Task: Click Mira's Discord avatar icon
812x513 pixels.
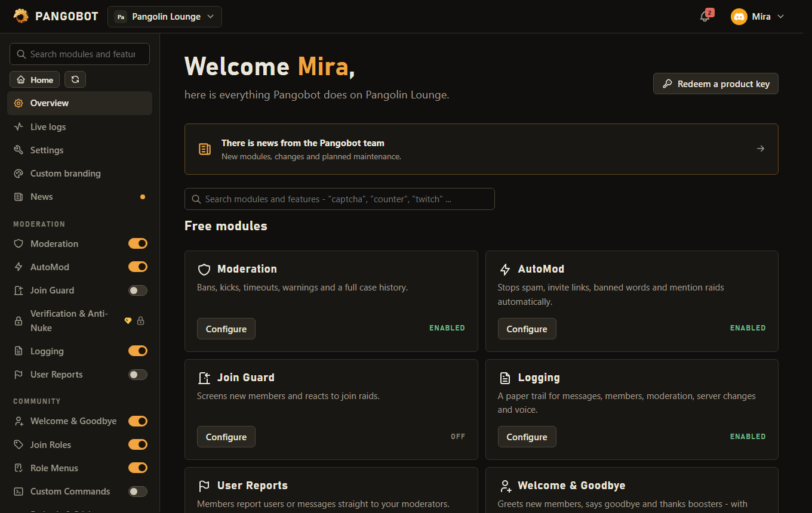Action: (739, 17)
